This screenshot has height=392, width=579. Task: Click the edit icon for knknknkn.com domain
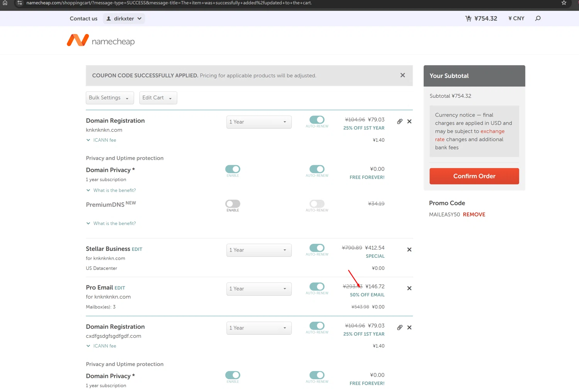click(400, 122)
